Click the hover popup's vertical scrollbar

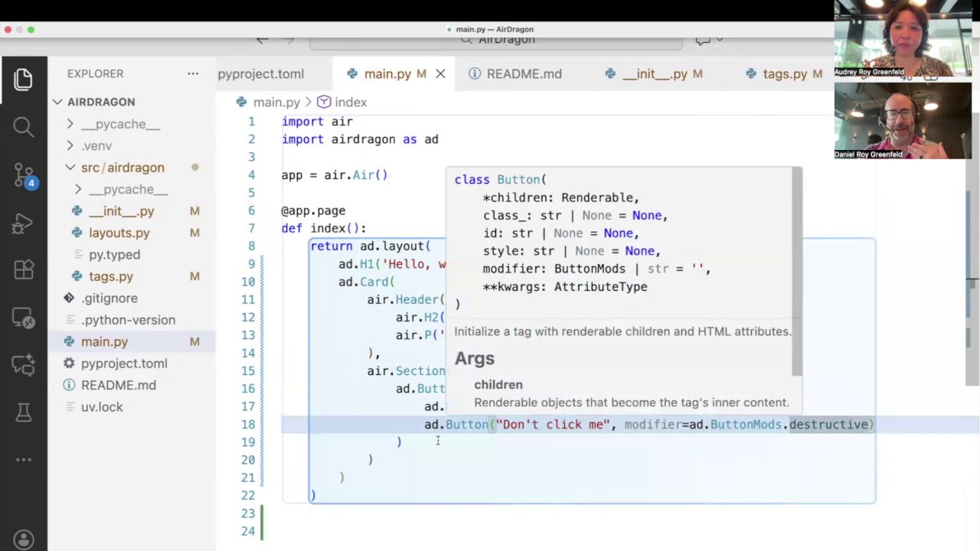796,272
